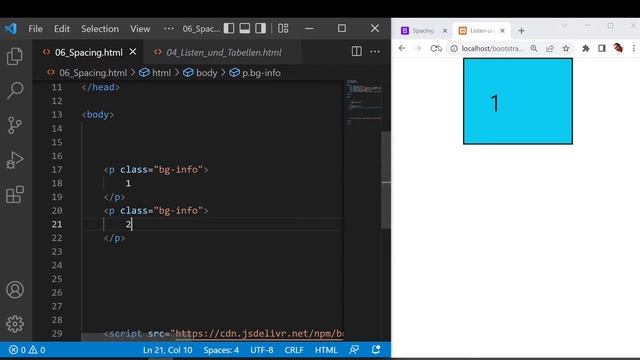640x360 pixels.
Task: Click the jsdelivr CDN link on line 29
Action: click(260, 333)
